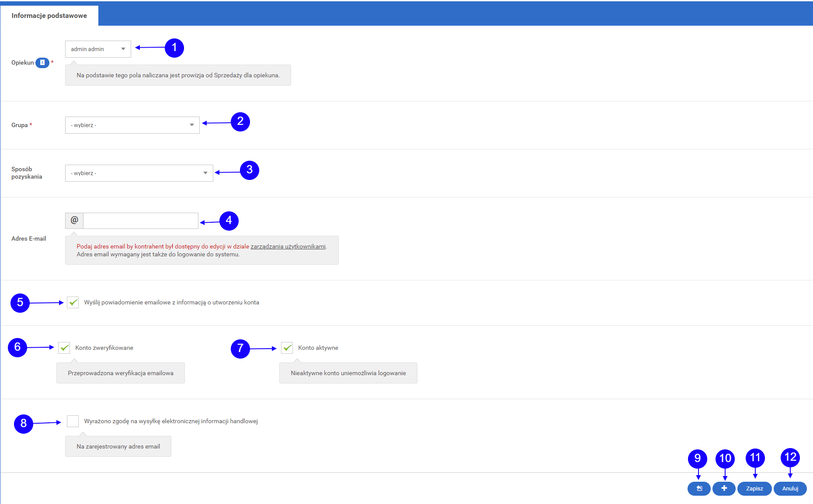Click the Na zarejestrowany adres email hint
This screenshot has width=813, height=504.
[x=118, y=446]
